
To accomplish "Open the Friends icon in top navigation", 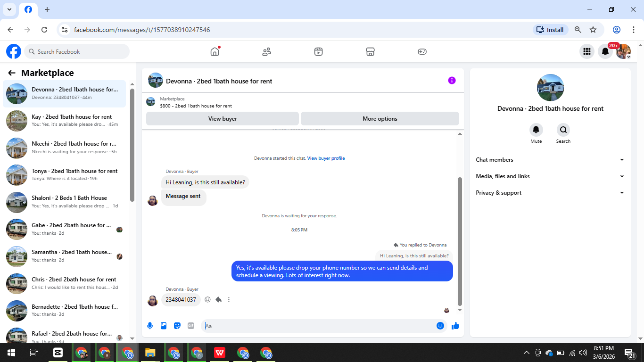I will click(267, 51).
